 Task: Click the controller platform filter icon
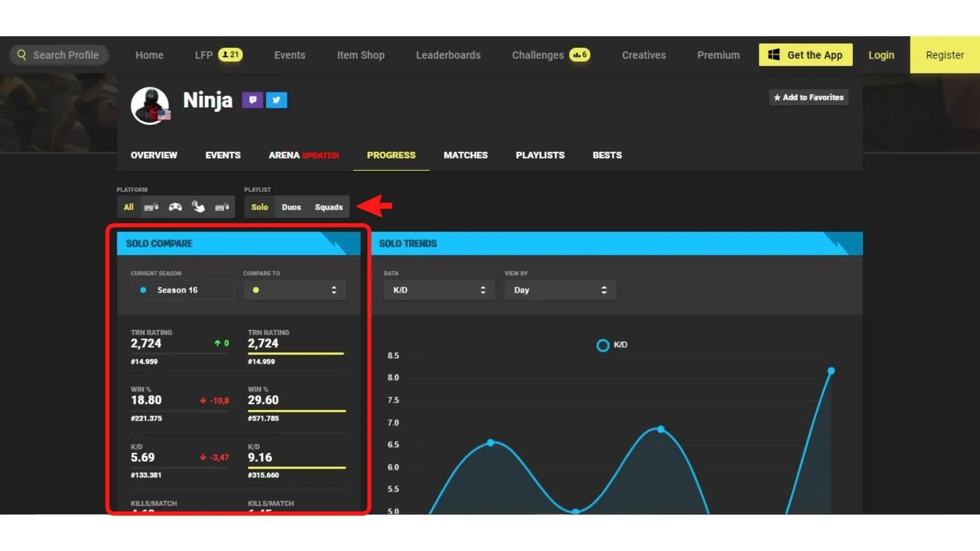click(x=175, y=207)
